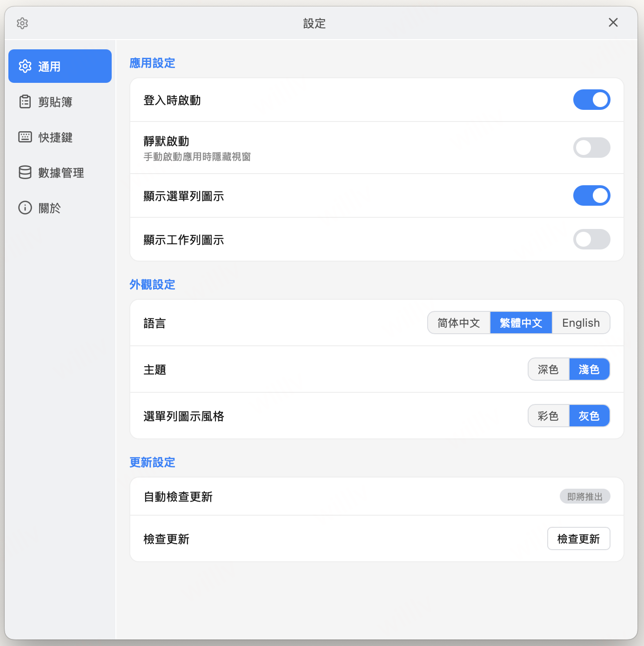Close the 設定 window

point(613,22)
